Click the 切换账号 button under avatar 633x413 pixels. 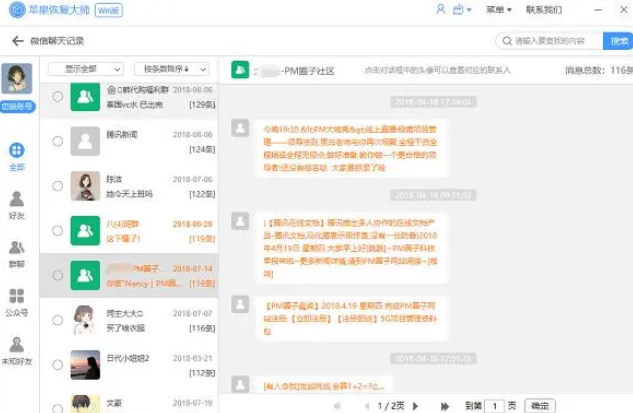(x=17, y=107)
